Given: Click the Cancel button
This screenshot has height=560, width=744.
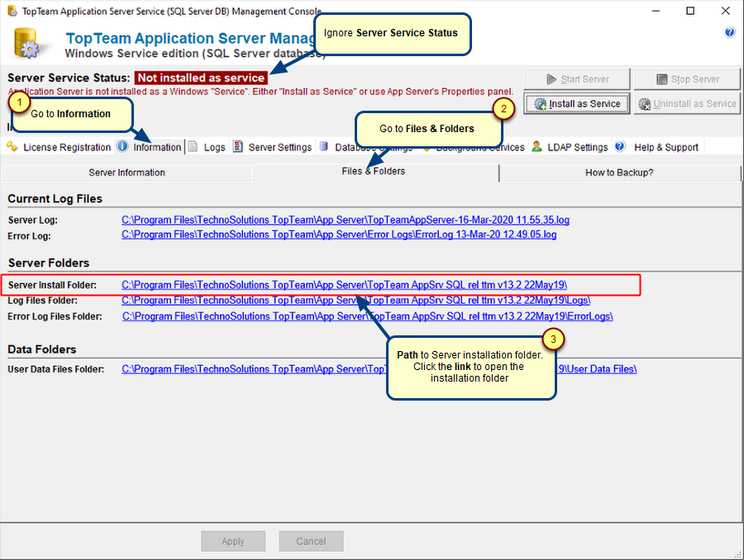Looking at the screenshot, I should click(x=311, y=541).
